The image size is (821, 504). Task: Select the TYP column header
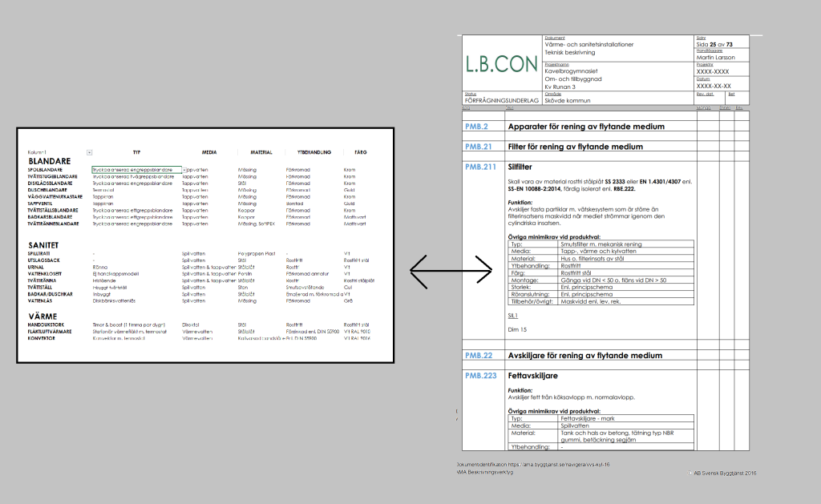(x=136, y=151)
